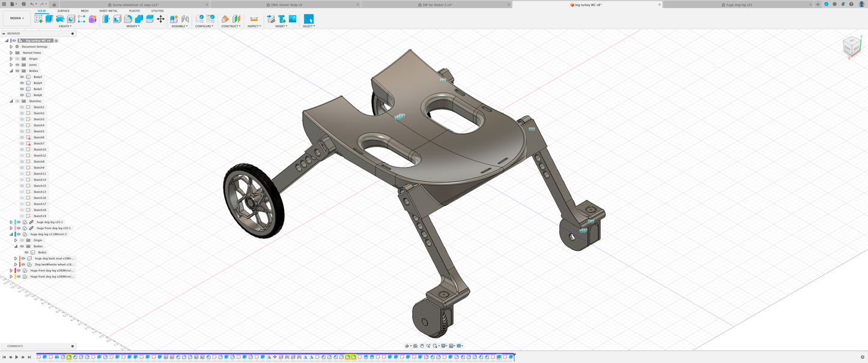Open the Measure tool under Inspect
This screenshot has height=363, width=868.
coord(253,19)
